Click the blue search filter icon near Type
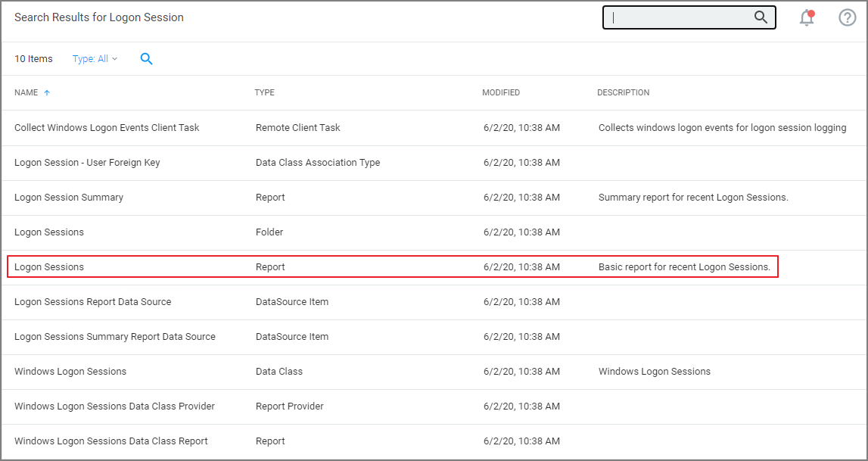 click(x=147, y=58)
